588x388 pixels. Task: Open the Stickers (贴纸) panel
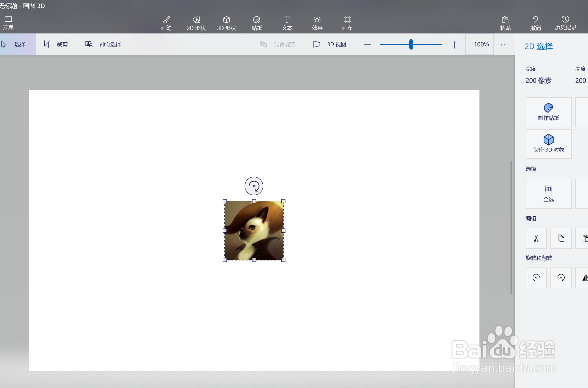257,23
